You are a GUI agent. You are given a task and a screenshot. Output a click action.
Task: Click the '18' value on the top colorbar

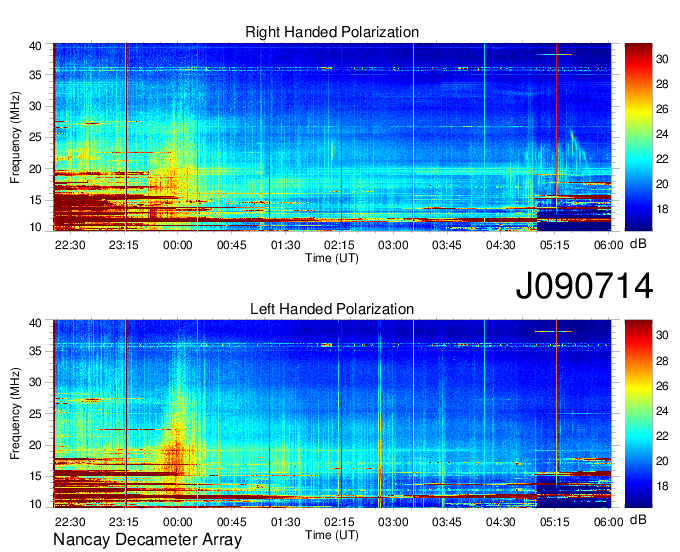(662, 209)
